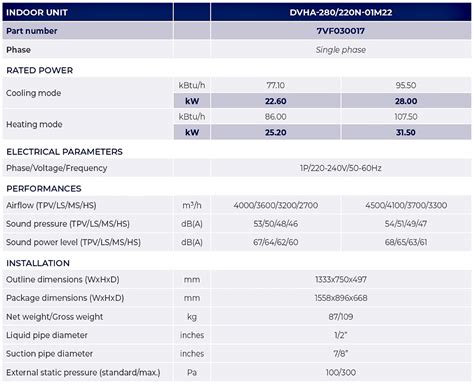Click the Sound pressure row label
The height and width of the screenshot is (384, 474).
(x=68, y=224)
